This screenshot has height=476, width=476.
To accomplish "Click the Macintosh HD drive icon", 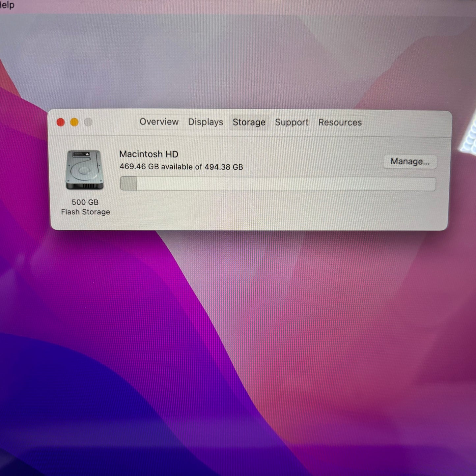I will (x=85, y=170).
